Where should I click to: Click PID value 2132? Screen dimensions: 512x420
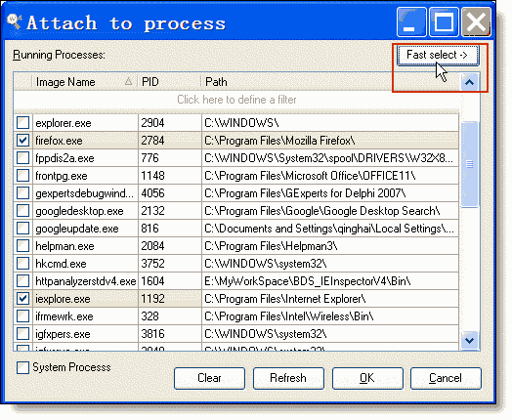[x=152, y=211]
